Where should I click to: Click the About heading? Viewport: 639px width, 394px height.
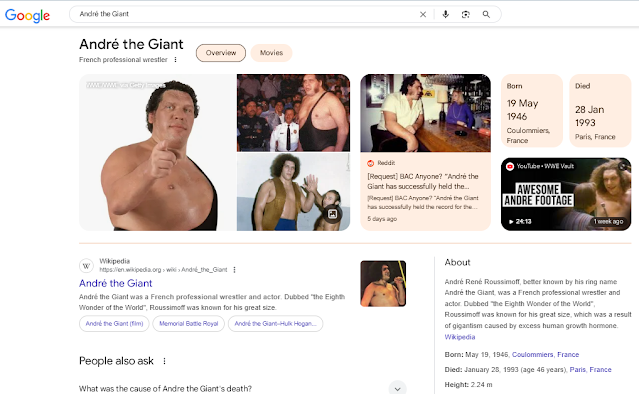pos(457,262)
